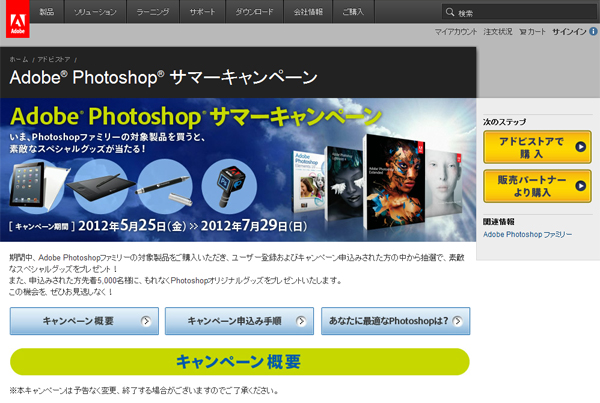Click the green キャンペーン概要 heading bar
600x403 pixels.
coord(240,362)
